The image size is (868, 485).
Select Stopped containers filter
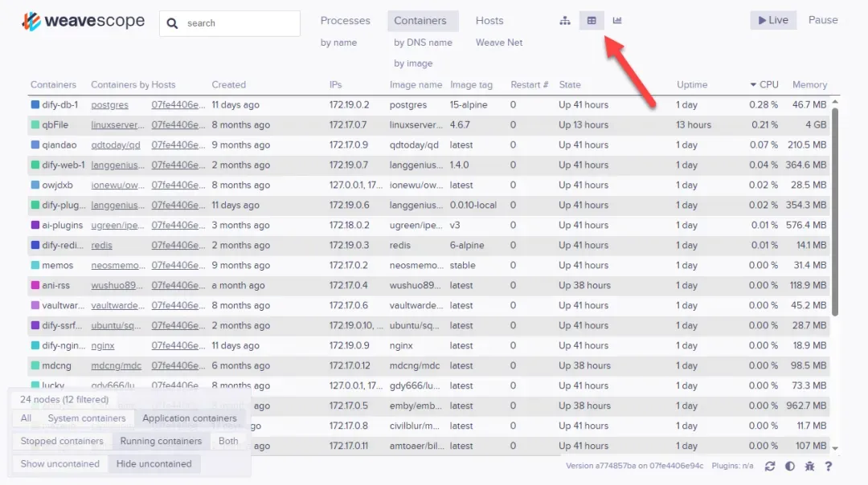(x=62, y=441)
